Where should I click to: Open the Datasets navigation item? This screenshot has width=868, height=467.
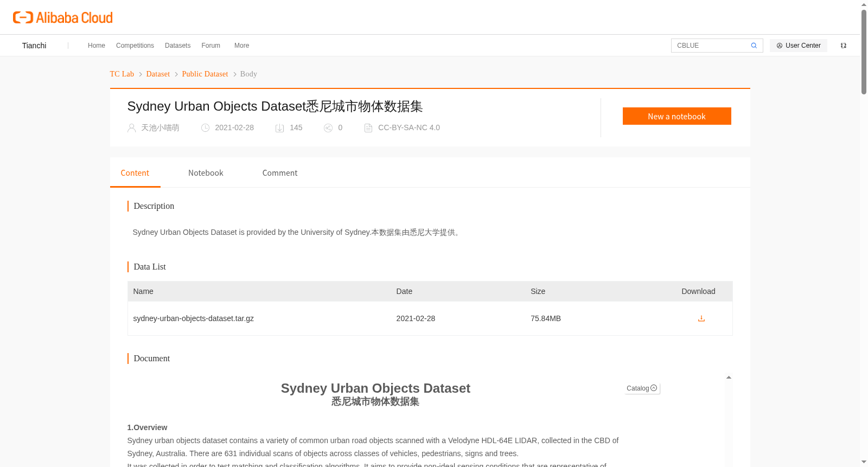177,46
